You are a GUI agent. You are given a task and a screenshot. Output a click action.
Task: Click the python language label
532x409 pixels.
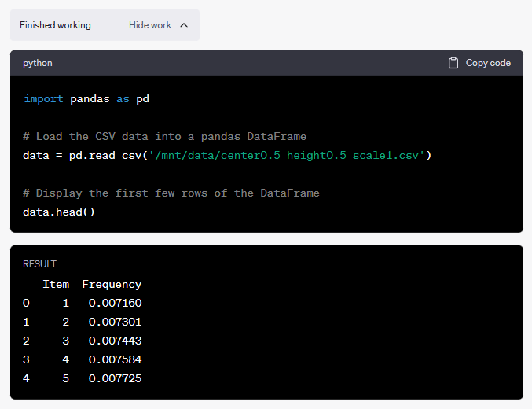[38, 63]
